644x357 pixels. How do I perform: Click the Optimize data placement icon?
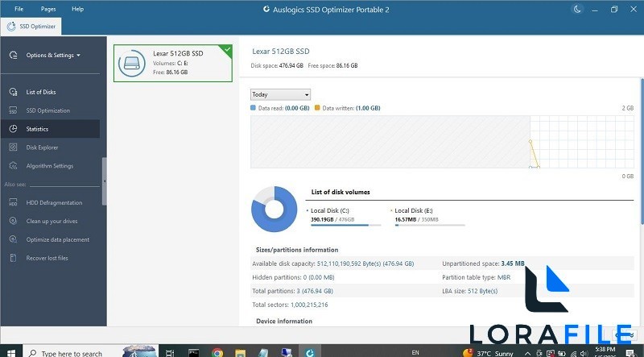tap(13, 239)
